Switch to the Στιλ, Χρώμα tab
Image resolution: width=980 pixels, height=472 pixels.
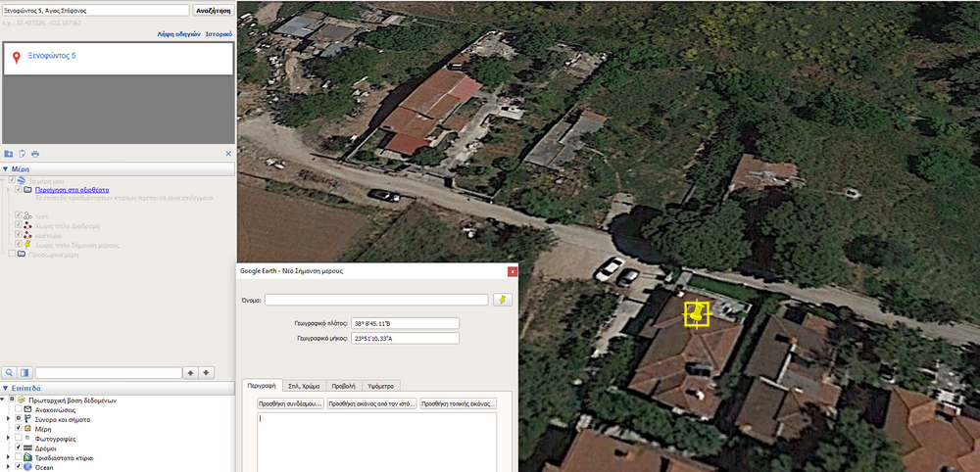(x=303, y=386)
